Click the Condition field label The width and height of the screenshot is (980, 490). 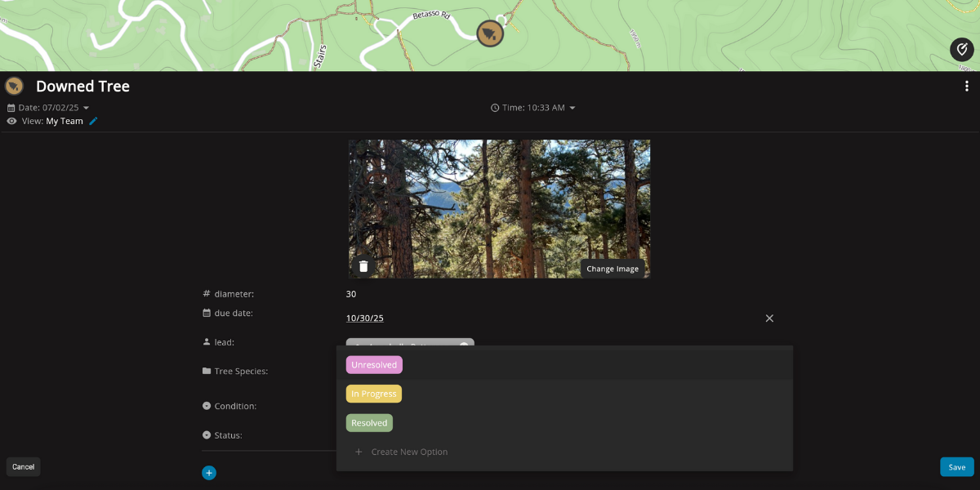point(235,406)
